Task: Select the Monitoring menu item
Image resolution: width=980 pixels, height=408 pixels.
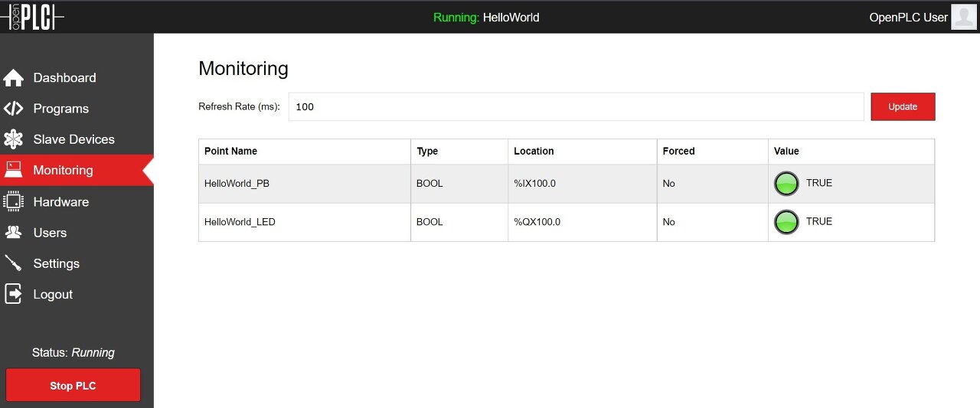Action: coord(77,170)
